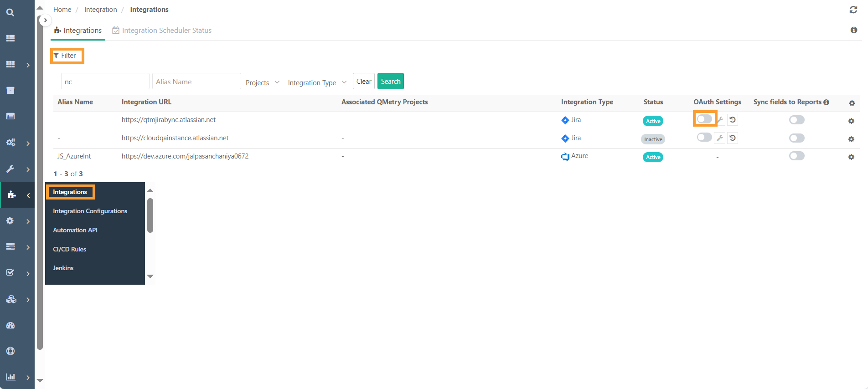Click https://qtmjirabync.atlassian.net URL text
Viewport: 868px width, 389px height.
(x=169, y=120)
